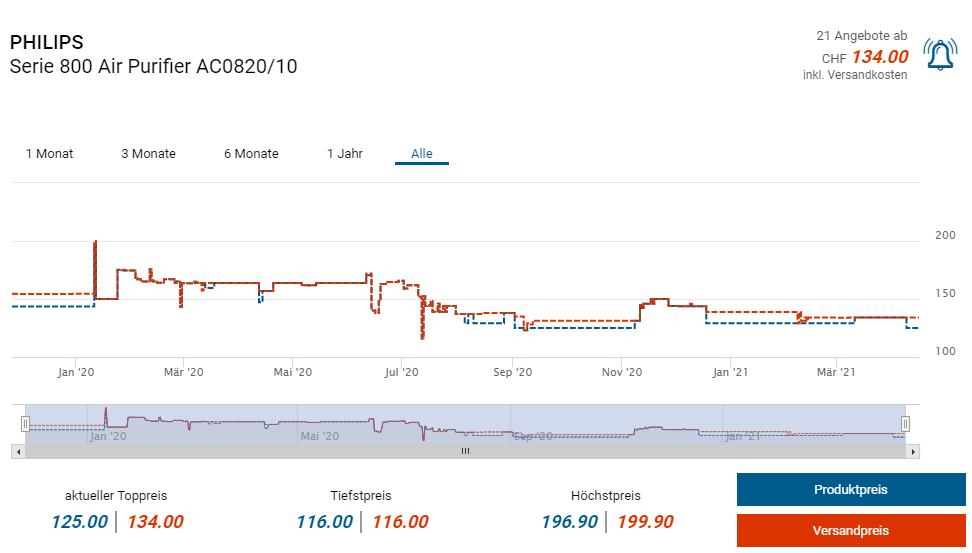
Task: Click the Höchstpreis label
Action: tap(606, 496)
